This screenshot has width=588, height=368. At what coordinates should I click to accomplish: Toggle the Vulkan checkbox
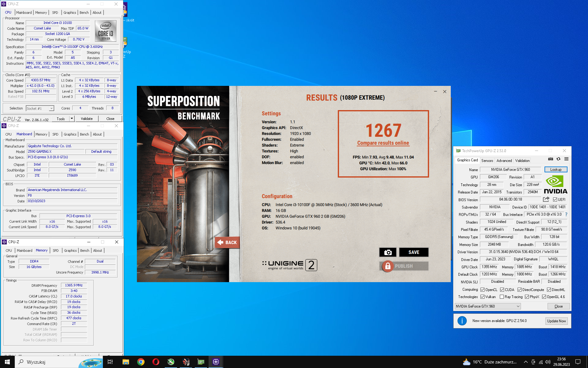tap(483, 297)
